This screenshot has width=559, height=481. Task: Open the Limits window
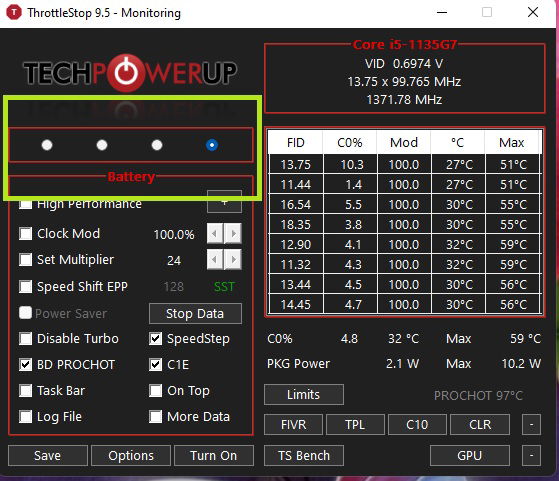coord(304,394)
